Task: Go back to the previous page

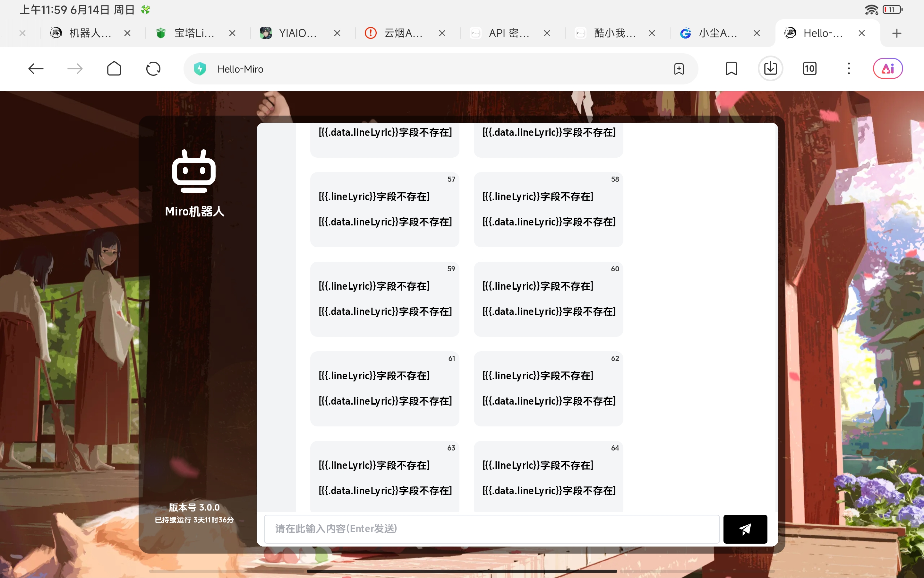Action: (36, 69)
